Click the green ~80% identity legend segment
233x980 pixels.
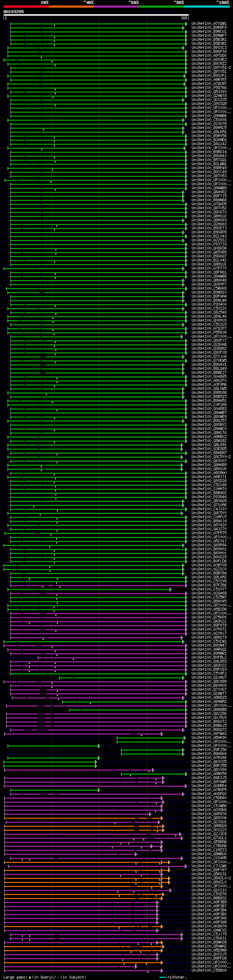[162, 7]
